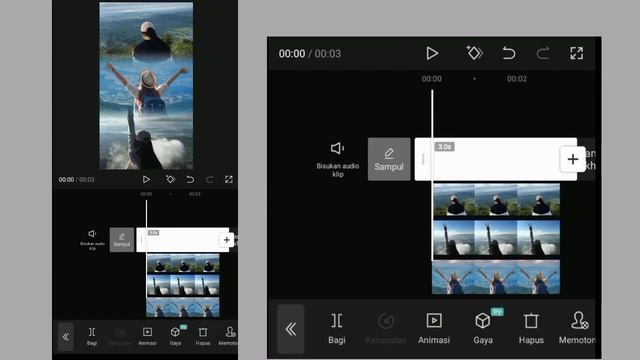Image resolution: width=640 pixels, height=360 pixels.
Task: Open Animasi in the small phone toolbar
Action: click(x=147, y=337)
